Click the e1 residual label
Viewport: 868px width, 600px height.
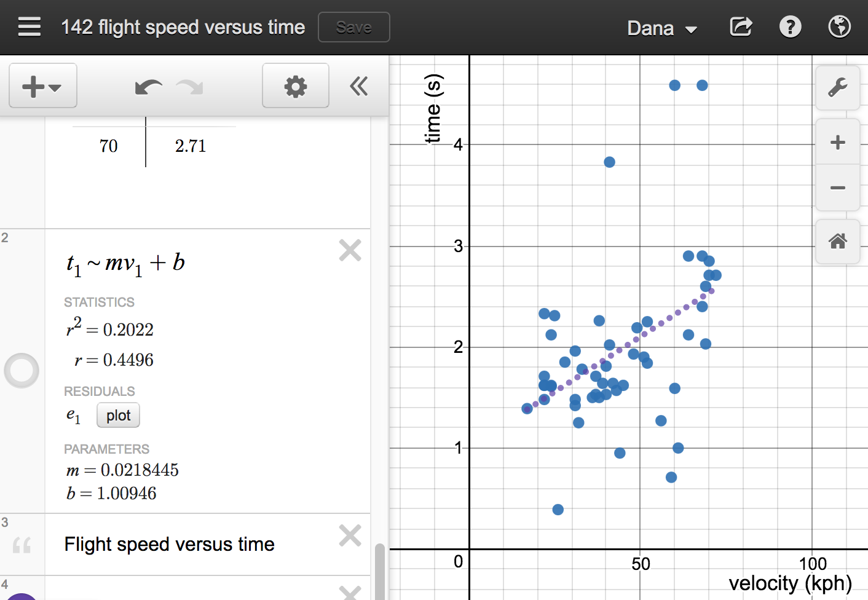click(73, 416)
